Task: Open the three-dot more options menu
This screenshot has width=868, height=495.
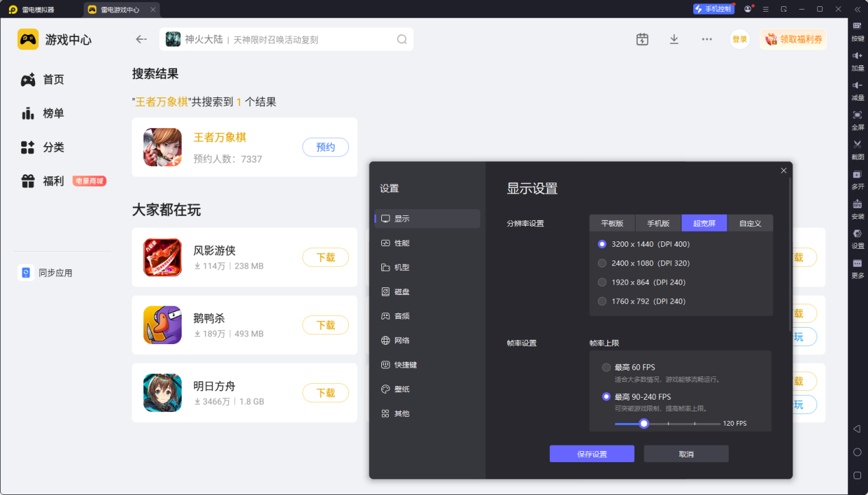Action: coord(707,39)
